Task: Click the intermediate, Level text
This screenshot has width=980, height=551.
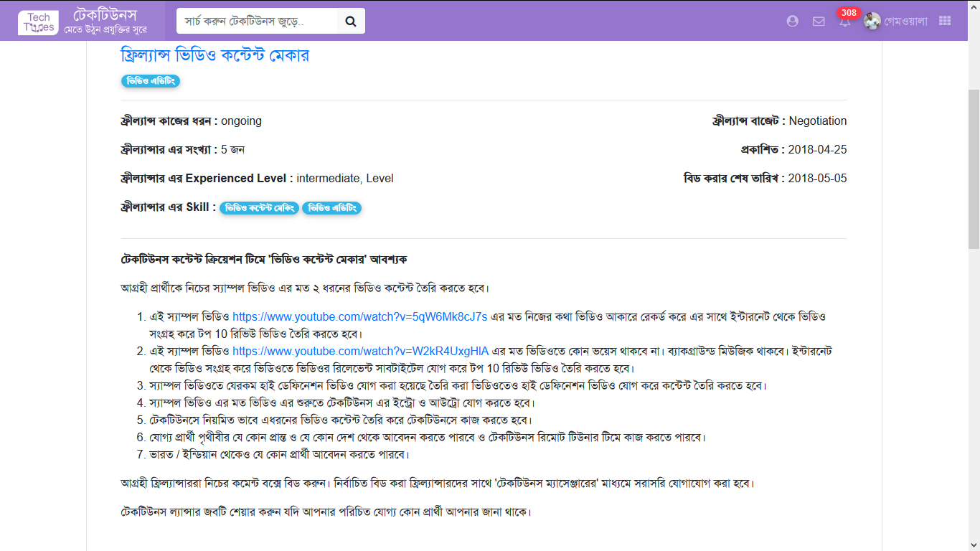Action: (345, 179)
